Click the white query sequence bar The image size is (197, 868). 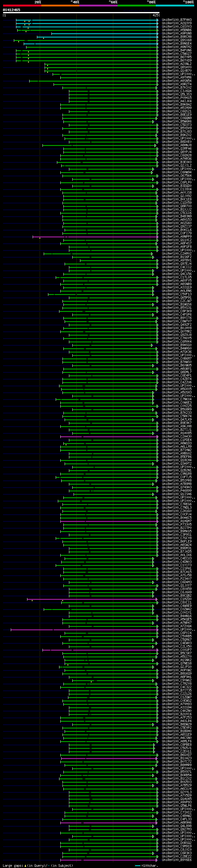pos(81,13)
